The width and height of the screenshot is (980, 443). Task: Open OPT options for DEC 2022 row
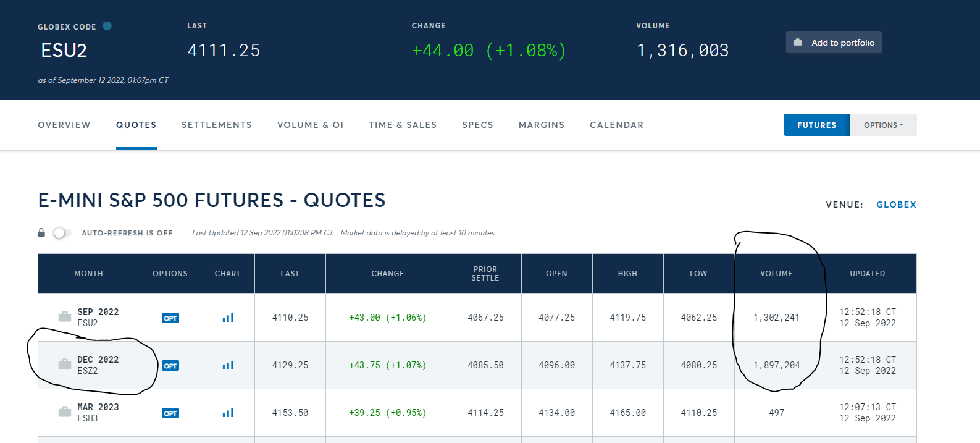coord(170,366)
